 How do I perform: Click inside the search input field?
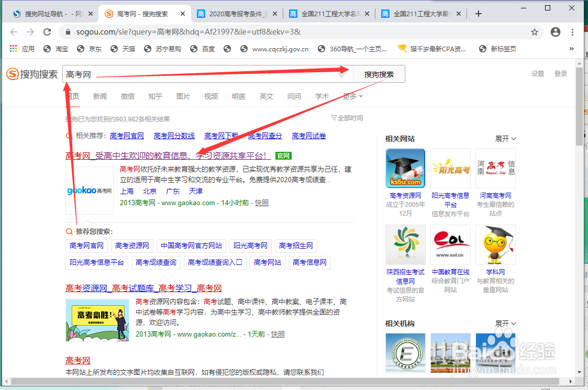[x=157, y=74]
